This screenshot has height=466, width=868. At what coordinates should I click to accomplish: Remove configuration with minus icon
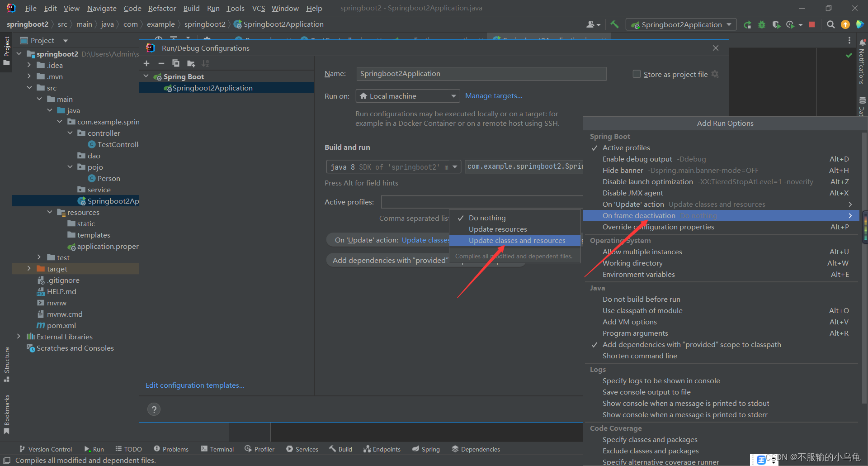point(161,63)
